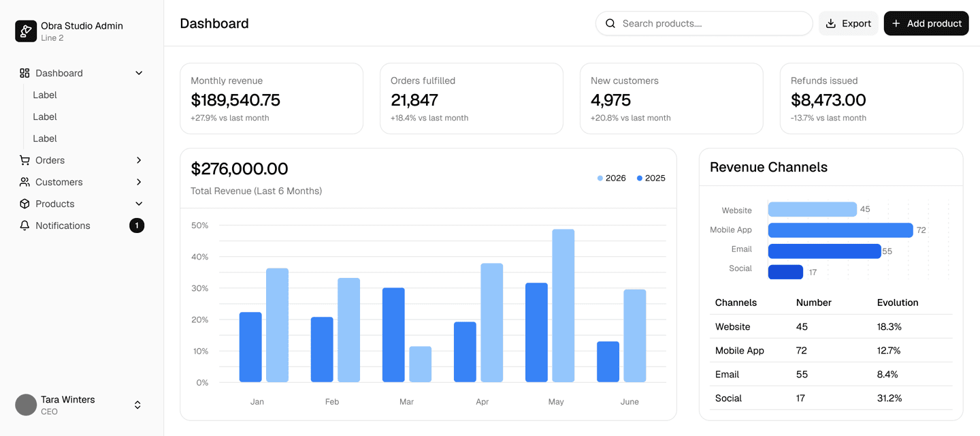Click Tara Winters profile avatar
The image size is (980, 436).
26,405
